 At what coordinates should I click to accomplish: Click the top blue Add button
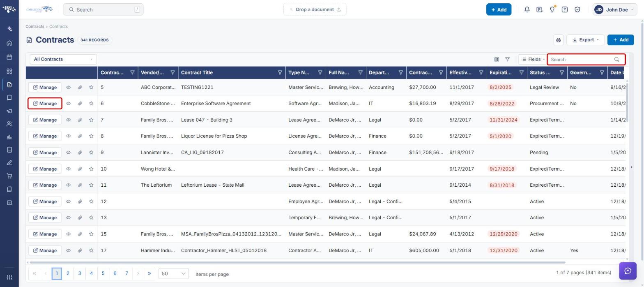(x=499, y=9)
